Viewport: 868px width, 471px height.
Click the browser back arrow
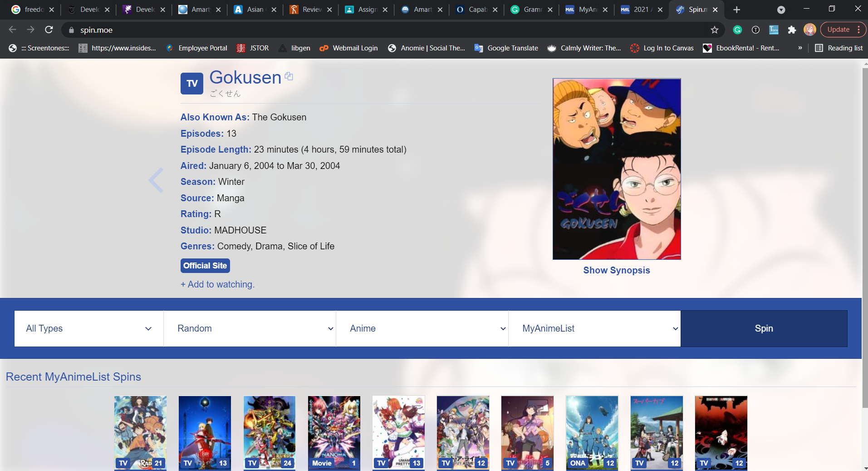tap(12, 30)
